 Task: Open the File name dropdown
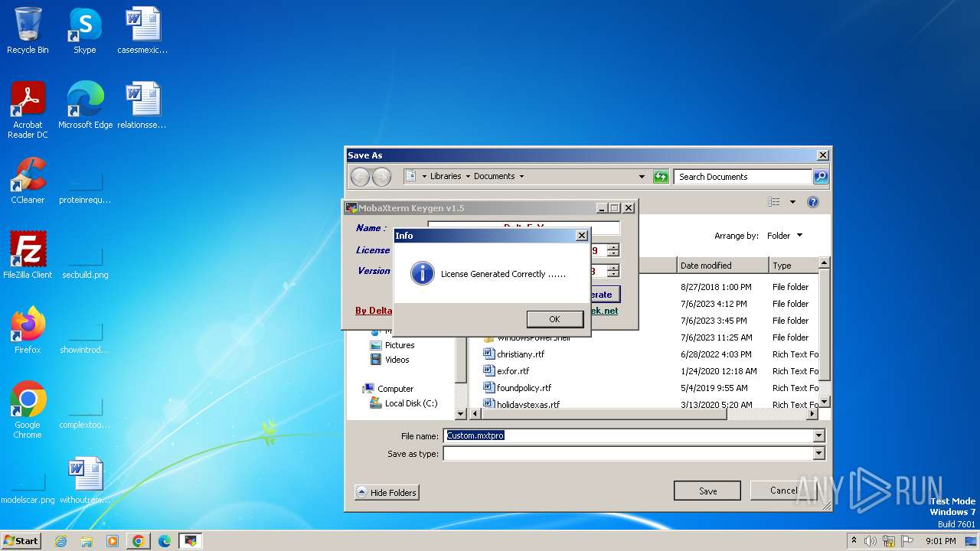[818, 435]
